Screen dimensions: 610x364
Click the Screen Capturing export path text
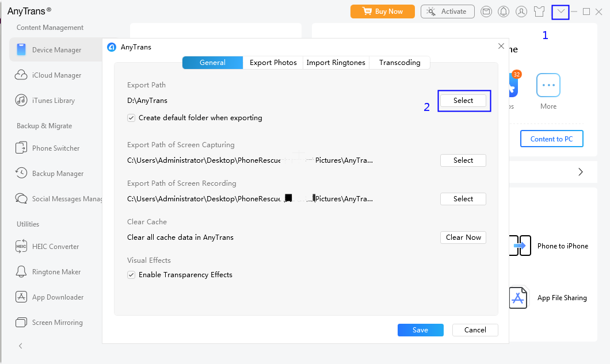tap(250, 160)
